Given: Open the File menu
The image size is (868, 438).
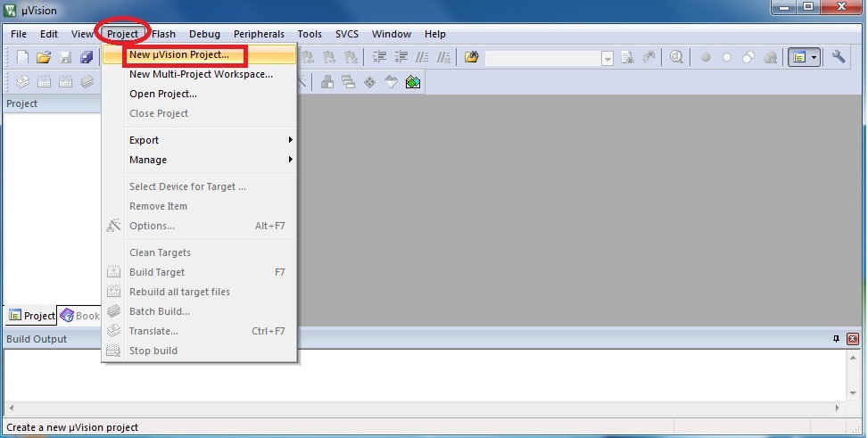Looking at the screenshot, I should coord(19,34).
